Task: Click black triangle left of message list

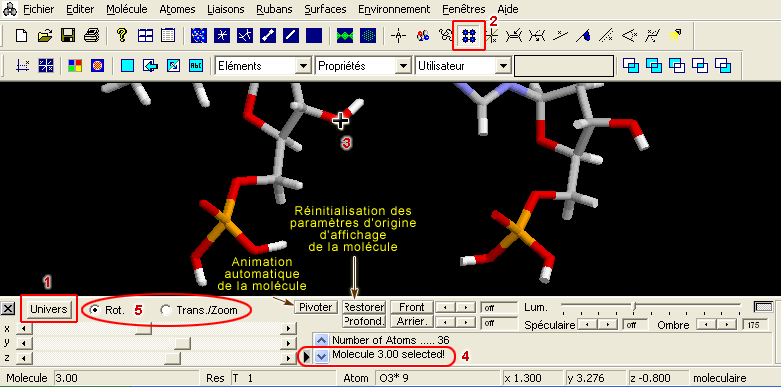Action: (x=306, y=356)
